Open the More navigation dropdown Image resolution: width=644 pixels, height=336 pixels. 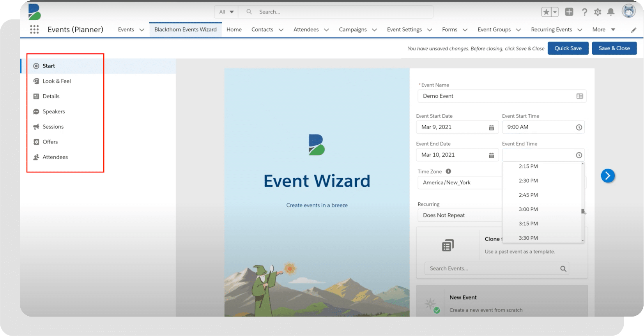point(603,30)
